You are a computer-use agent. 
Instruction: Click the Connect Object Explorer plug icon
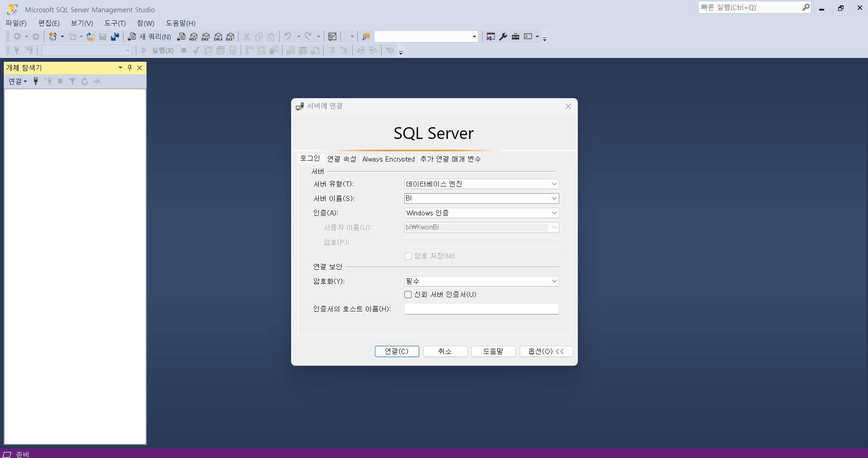[36, 81]
